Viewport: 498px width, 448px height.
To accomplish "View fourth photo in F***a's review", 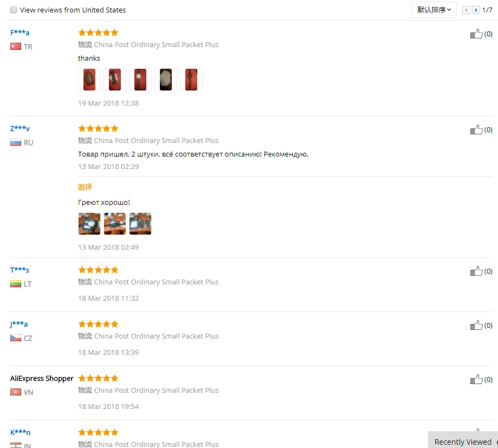I will [166, 80].
